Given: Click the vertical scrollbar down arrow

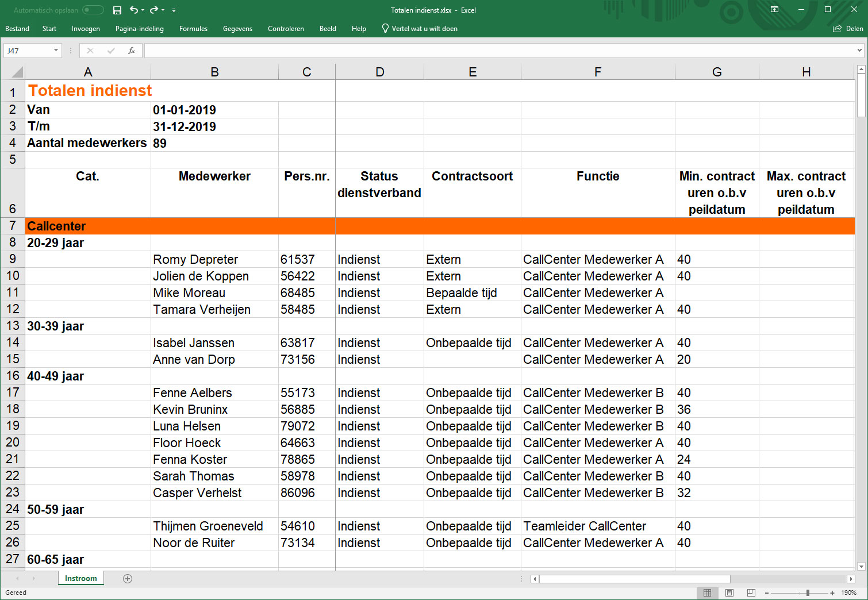Looking at the screenshot, I should (861, 566).
